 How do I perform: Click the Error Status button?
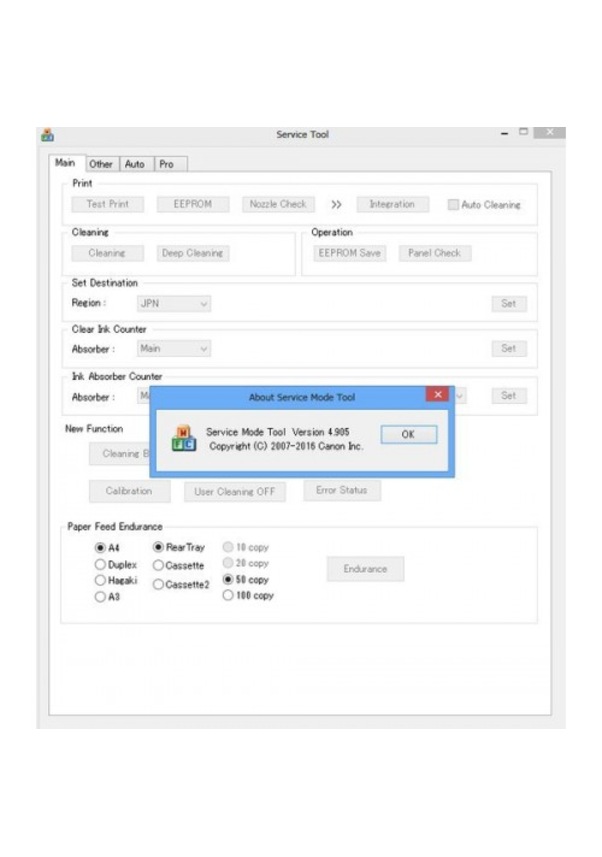click(341, 491)
